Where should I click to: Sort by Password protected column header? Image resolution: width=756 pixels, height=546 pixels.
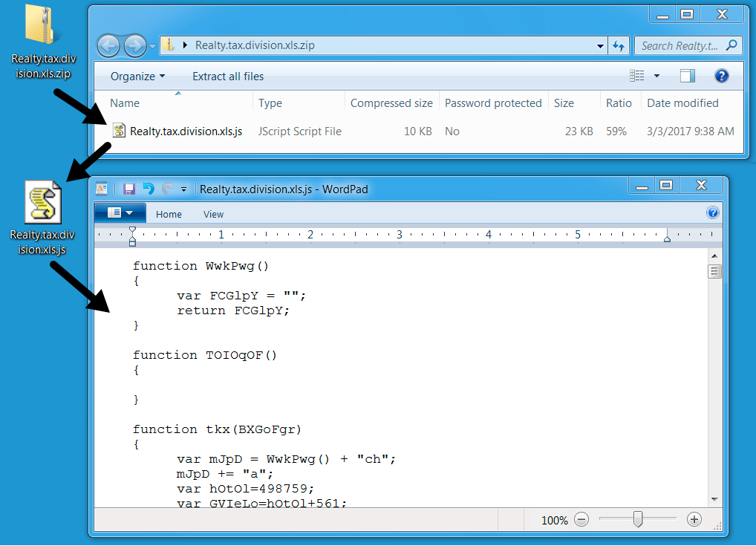[x=493, y=103]
